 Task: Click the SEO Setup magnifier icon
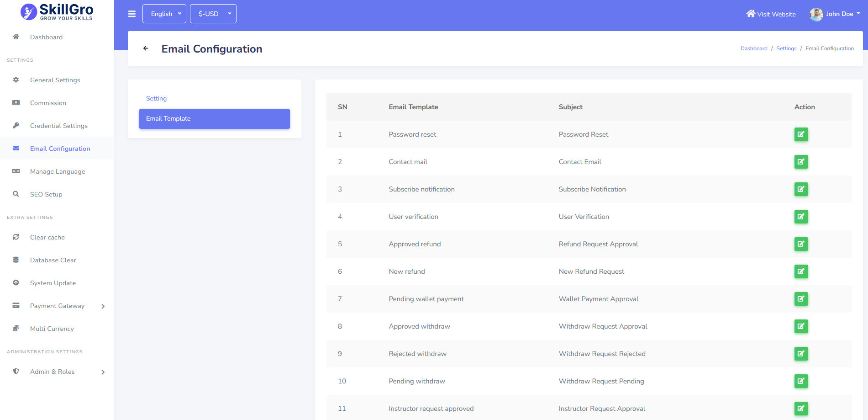[16, 194]
